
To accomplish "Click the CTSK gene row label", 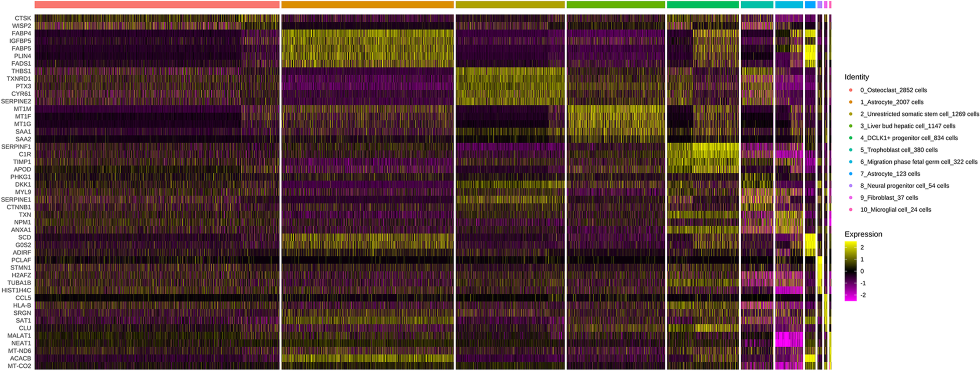I will click(23, 18).
